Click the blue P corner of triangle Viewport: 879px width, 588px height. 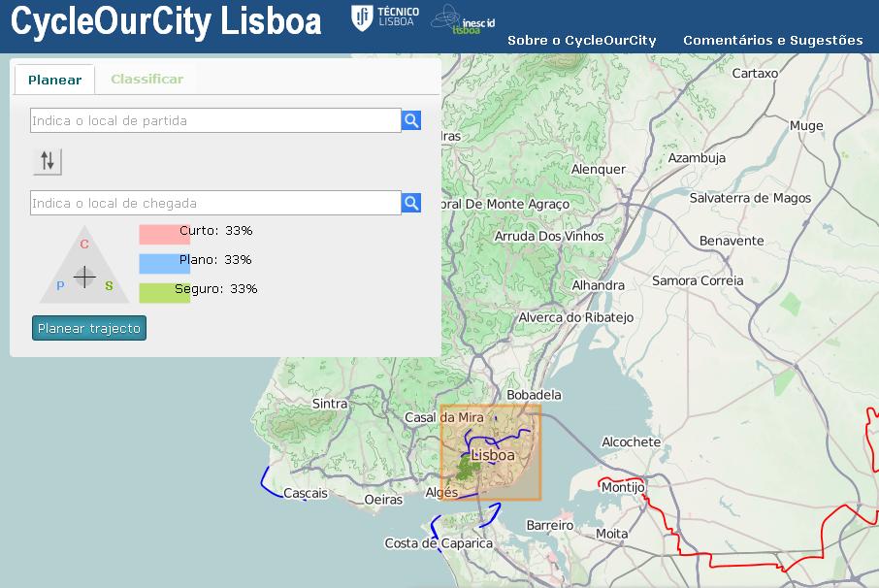pos(60,286)
